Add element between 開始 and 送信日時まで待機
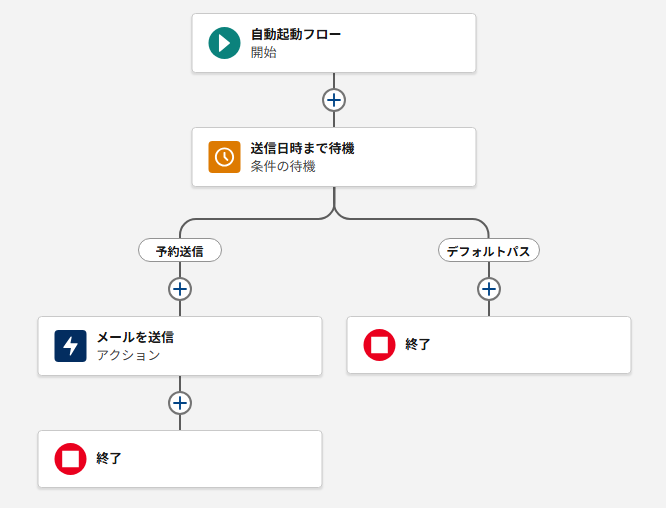 [334, 100]
